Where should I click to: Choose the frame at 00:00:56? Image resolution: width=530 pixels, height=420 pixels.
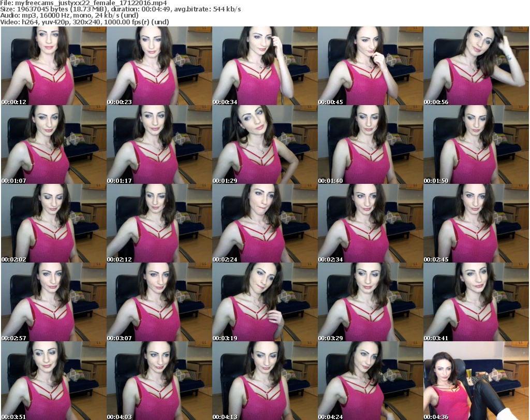476,66
